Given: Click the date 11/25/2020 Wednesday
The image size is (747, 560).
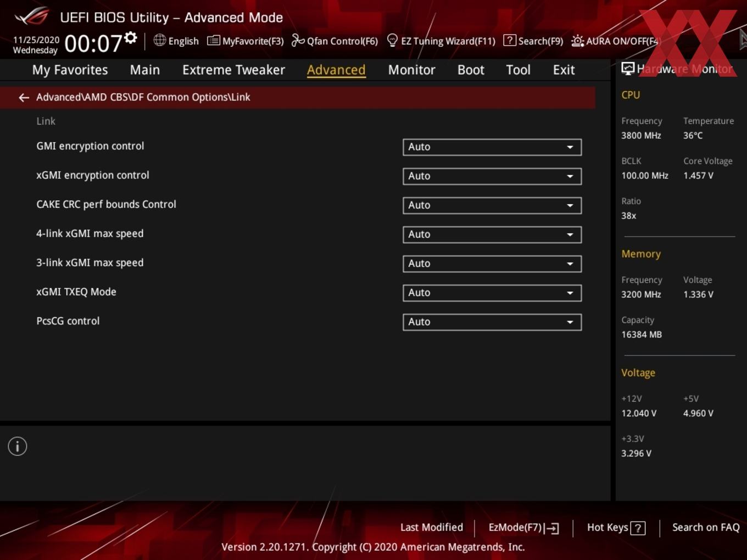Looking at the screenshot, I should (x=36, y=45).
